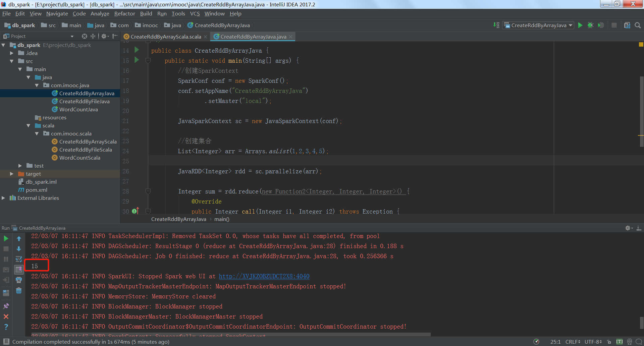Click the Run panel stop button
The height and width of the screenshot is (346, 644).
(6, 249)
